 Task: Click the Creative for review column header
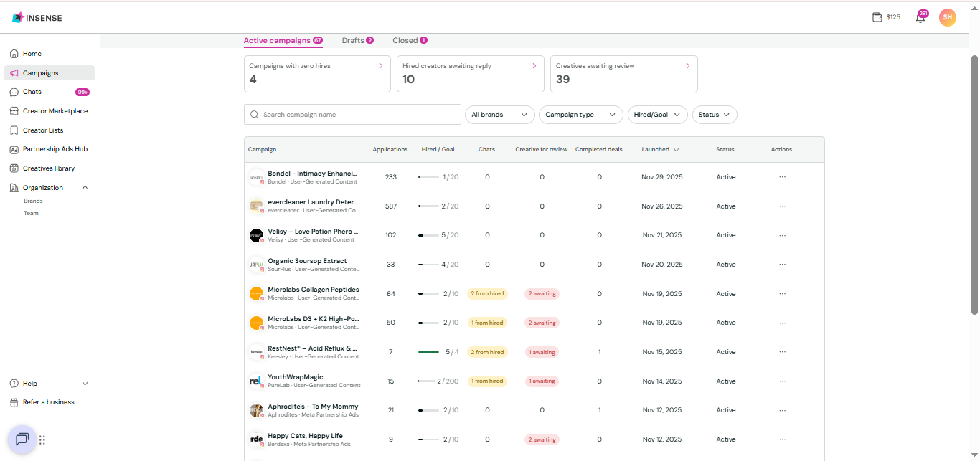pyautogui.click(x=542, y=150)
